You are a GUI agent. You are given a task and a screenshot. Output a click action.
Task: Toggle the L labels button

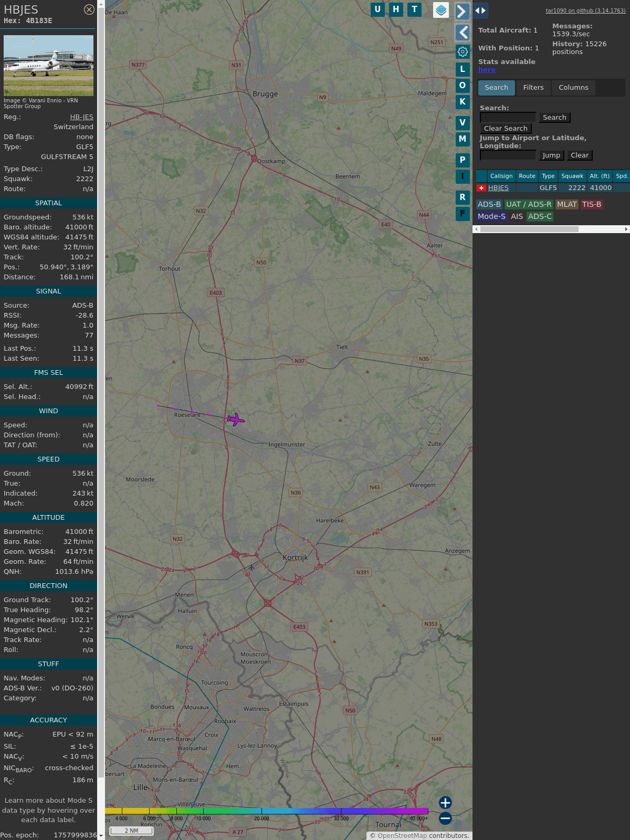pyautogui.click(x=463, y=69)
